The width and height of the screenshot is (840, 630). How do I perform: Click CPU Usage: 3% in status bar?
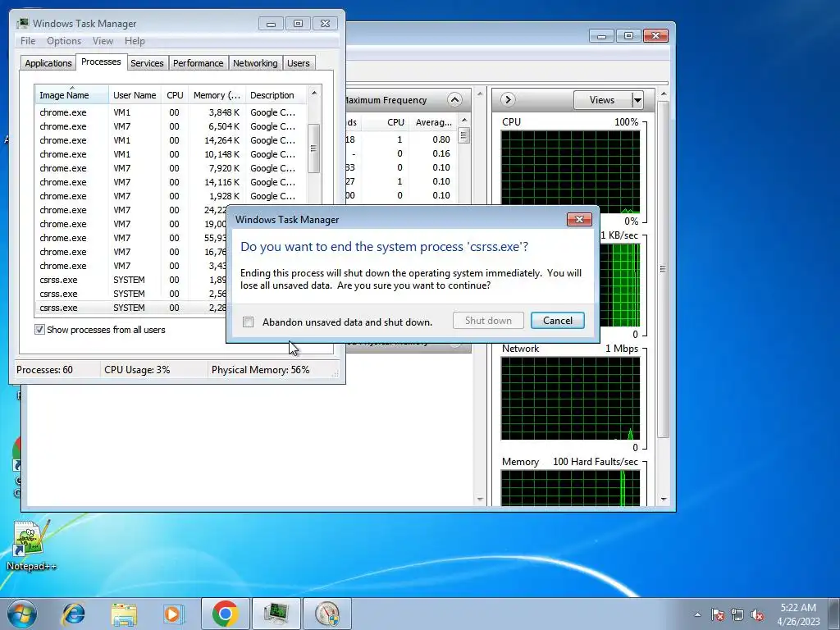tap(137, 370)
